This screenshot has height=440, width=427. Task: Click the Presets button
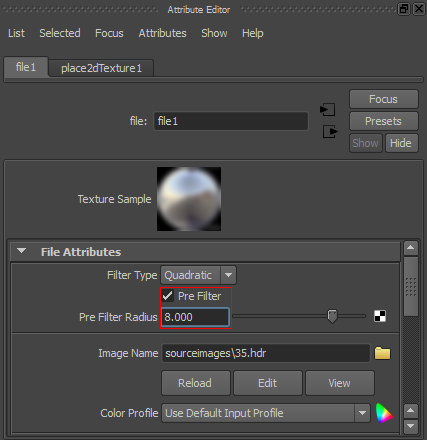(x=384, y=121)
